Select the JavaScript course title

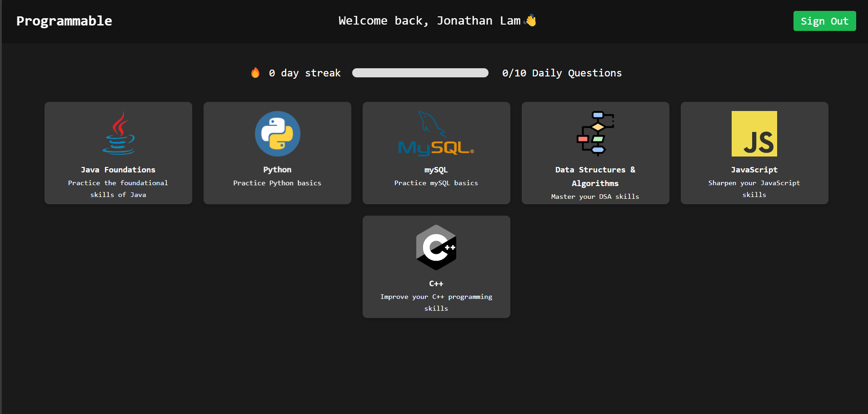(x=754, y=170)
